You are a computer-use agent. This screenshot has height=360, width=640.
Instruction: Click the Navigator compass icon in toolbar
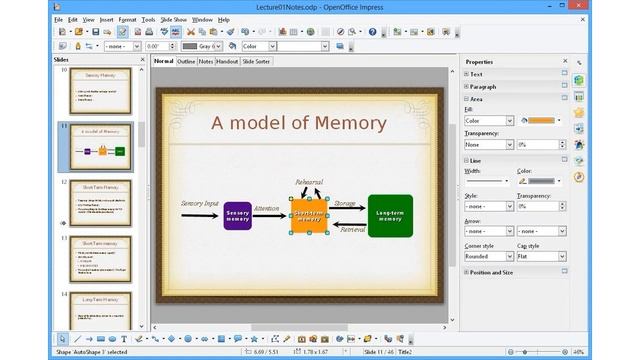pos(340,32)
